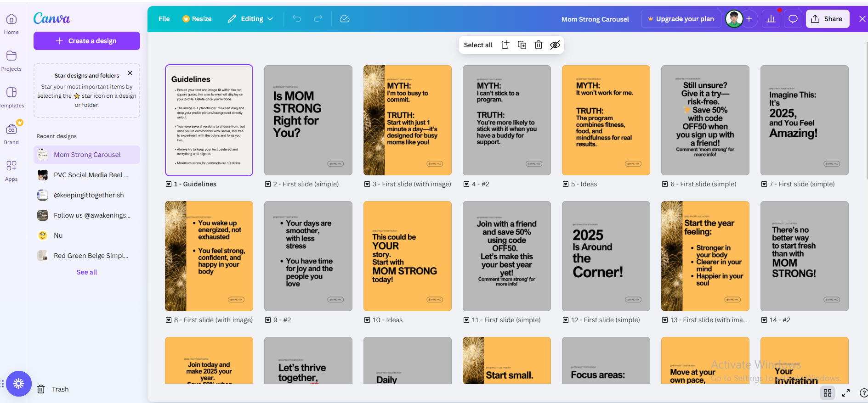
Task: Open the analytics chart icon
Action: pyautogui.click(x=771, y=19)
